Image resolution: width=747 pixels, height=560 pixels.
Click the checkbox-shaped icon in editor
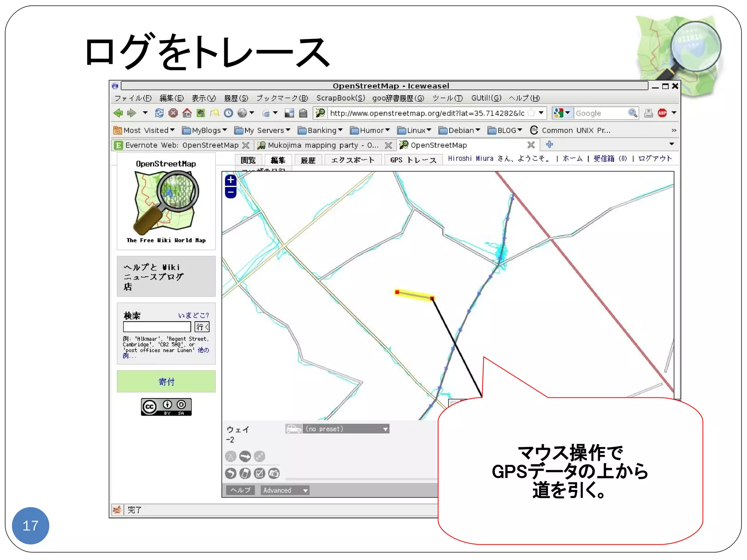259,473
